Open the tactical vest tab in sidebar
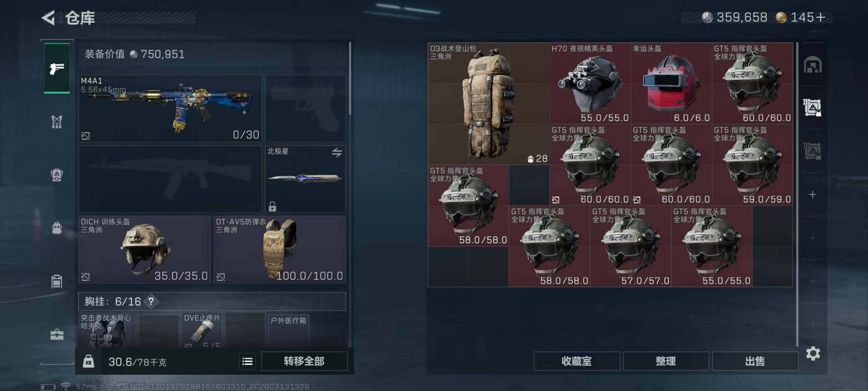 click(57, 122)
